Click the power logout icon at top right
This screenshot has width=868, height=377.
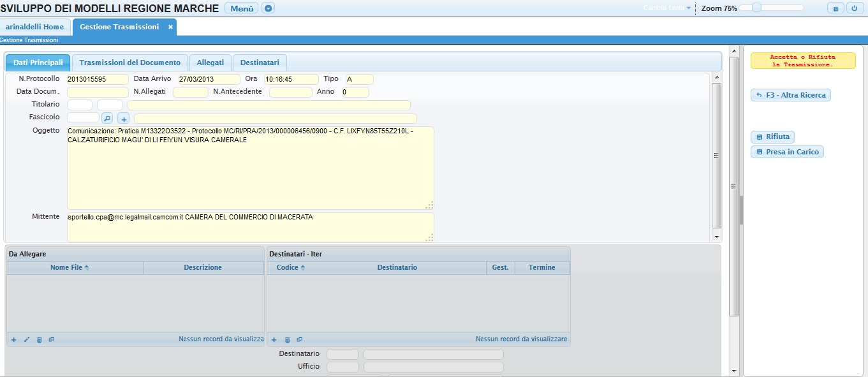pos(855,8)
